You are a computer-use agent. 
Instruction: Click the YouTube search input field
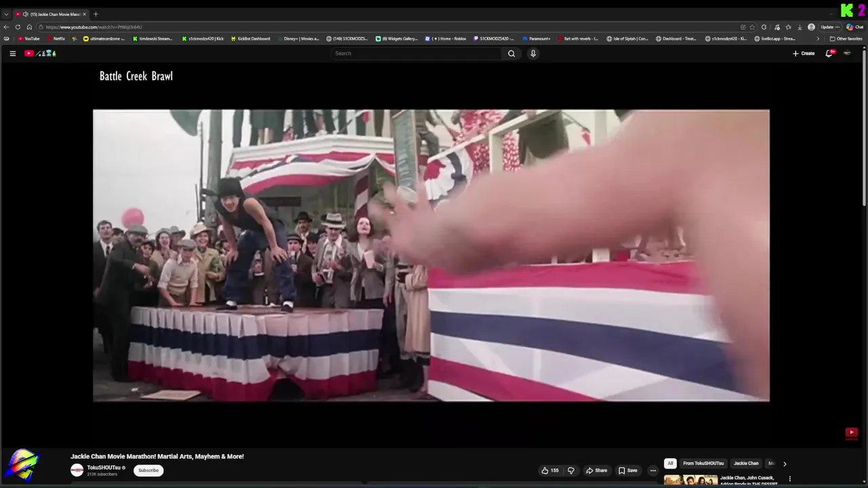[x=416, y=54]
